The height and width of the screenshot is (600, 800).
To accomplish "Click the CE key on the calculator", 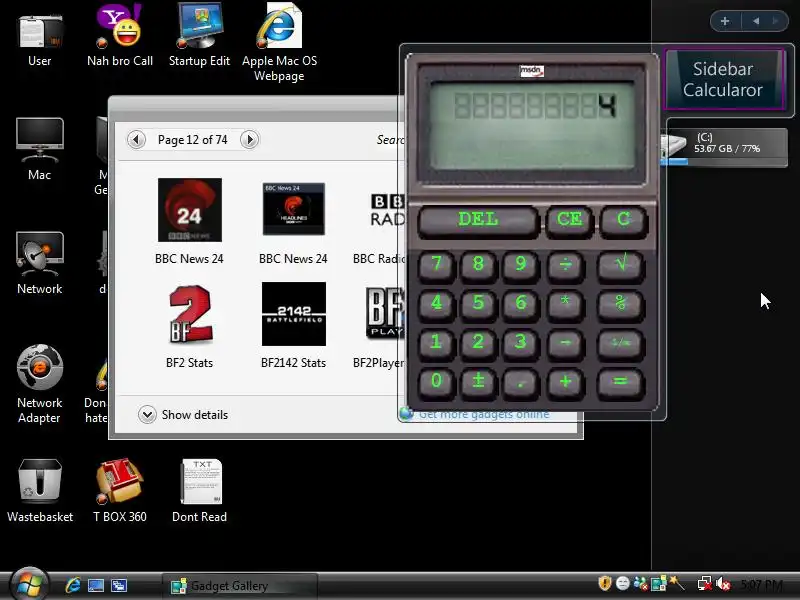I will pyautogui.click(x=569, y=221).
